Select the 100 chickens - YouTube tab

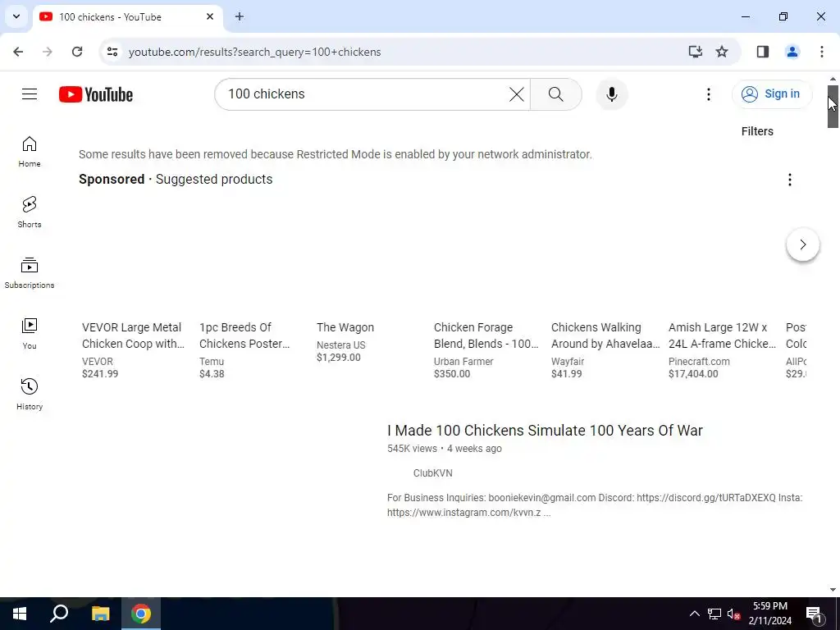127,16
